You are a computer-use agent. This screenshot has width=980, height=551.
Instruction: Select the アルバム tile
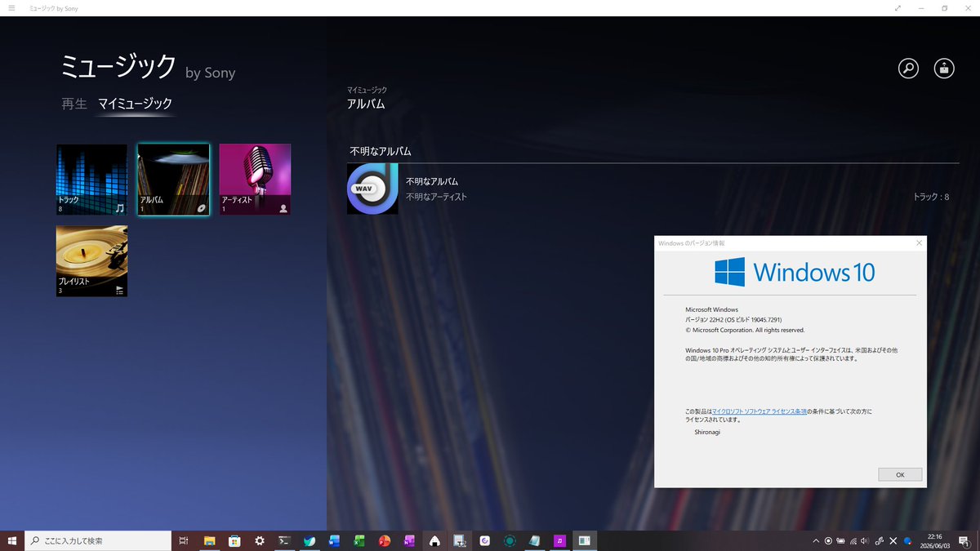(x=173, y=180)
